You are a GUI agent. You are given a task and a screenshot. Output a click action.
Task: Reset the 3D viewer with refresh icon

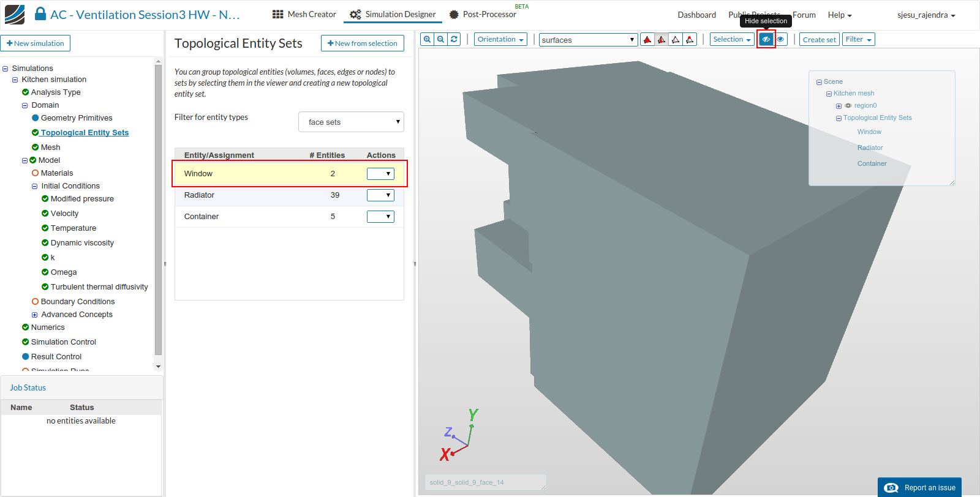point(454,39)
